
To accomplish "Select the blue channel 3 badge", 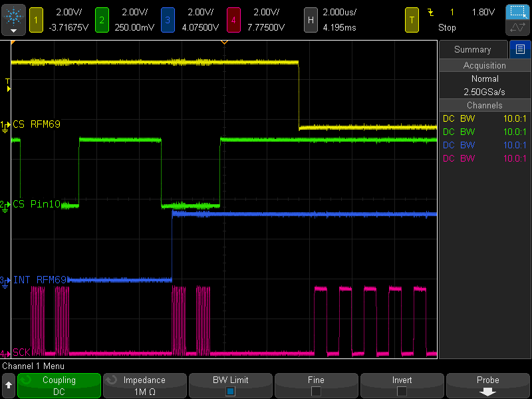I will click(168, 20).
